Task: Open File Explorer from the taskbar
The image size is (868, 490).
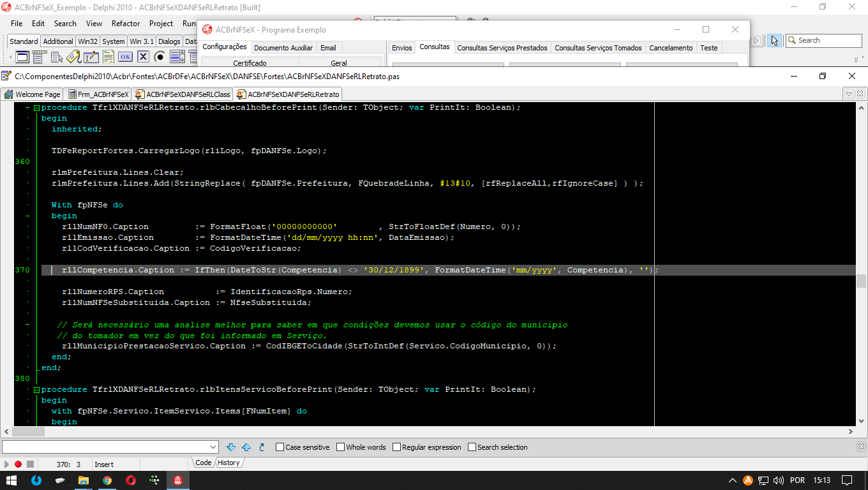Action: tap(84, 480)
